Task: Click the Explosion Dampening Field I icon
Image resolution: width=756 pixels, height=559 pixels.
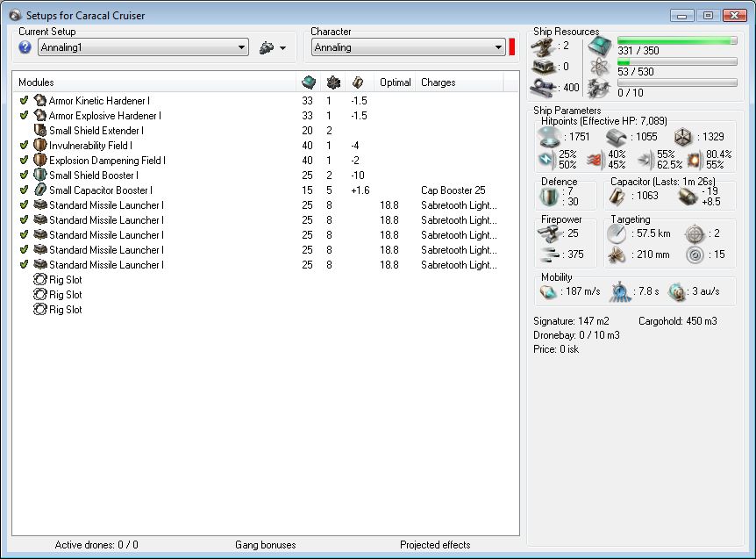Action: point(40,161)
